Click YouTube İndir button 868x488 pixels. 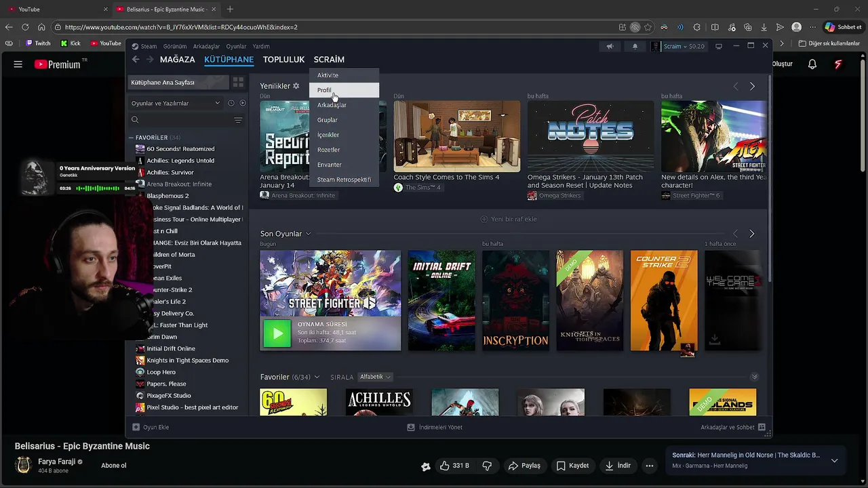tap(618, 466)
